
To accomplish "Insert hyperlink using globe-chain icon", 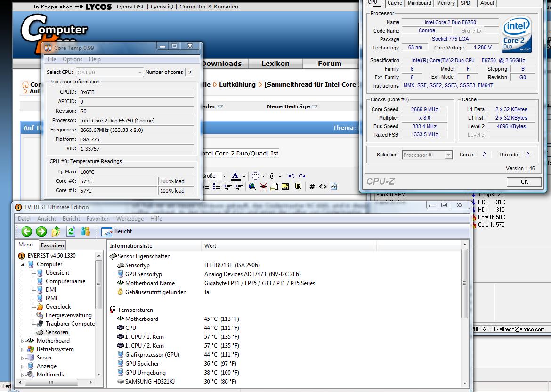I will [x=252, y=186].
